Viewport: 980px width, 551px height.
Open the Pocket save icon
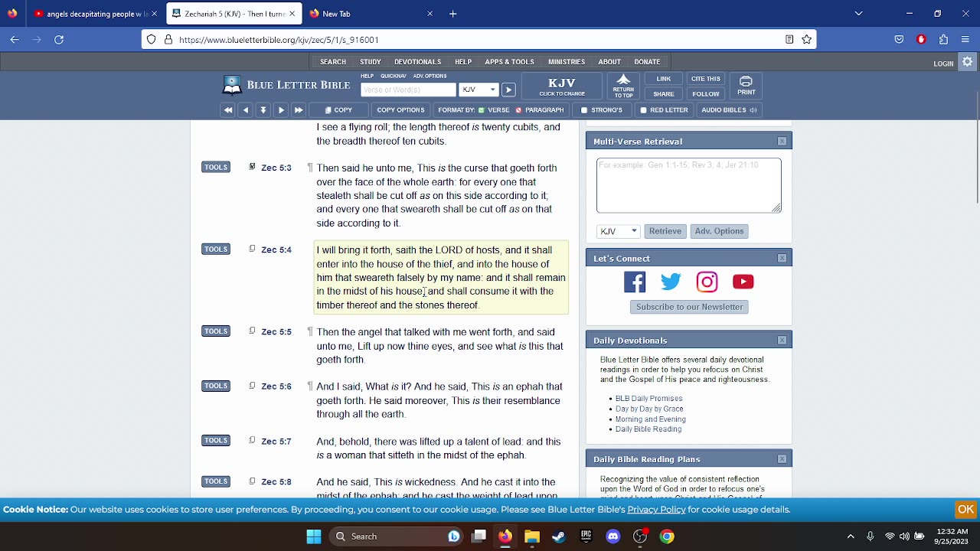pyautogui.click(x=900, y=40)
